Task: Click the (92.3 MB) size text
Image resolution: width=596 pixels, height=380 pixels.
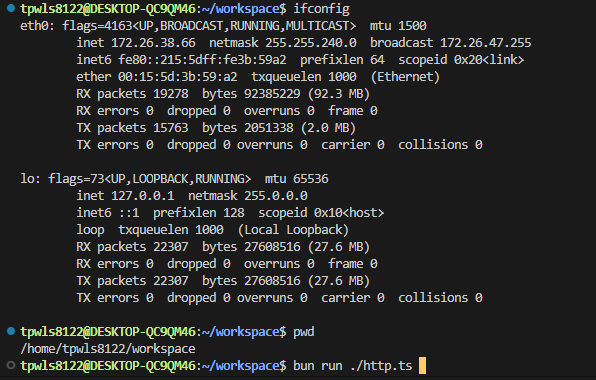Action: pyautogui.click(x=338, y=94)
